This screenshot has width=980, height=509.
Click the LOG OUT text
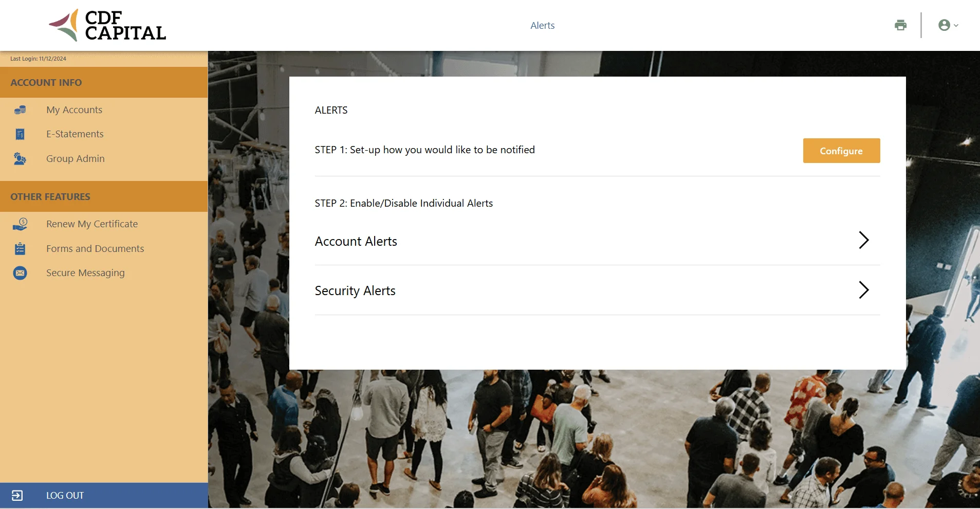pyautogui.click(x=65, y=496)
